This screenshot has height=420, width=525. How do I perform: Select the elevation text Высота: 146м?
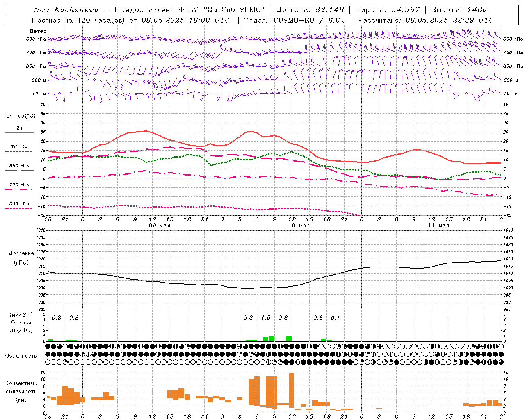pos(459,10)
